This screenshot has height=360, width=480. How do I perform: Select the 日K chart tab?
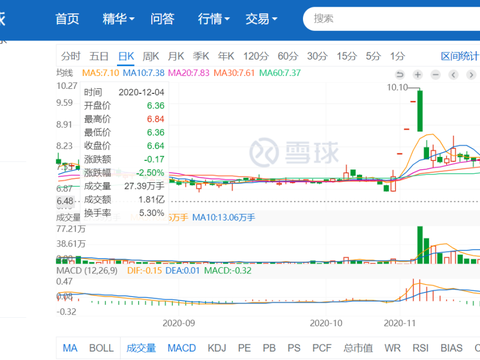(126, 56)
